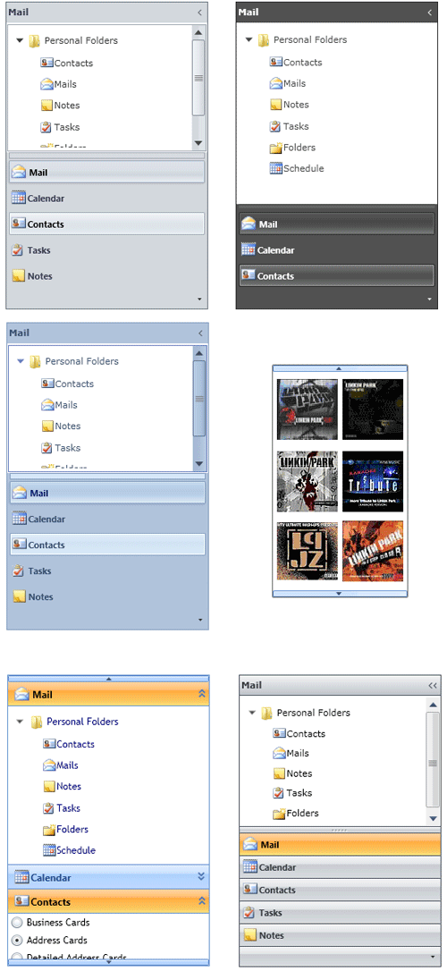Click Schedule icon in orange accordion panel tree
Viewport: 447px width, 980px height.
pyautogui.click(x=49, y=850)
